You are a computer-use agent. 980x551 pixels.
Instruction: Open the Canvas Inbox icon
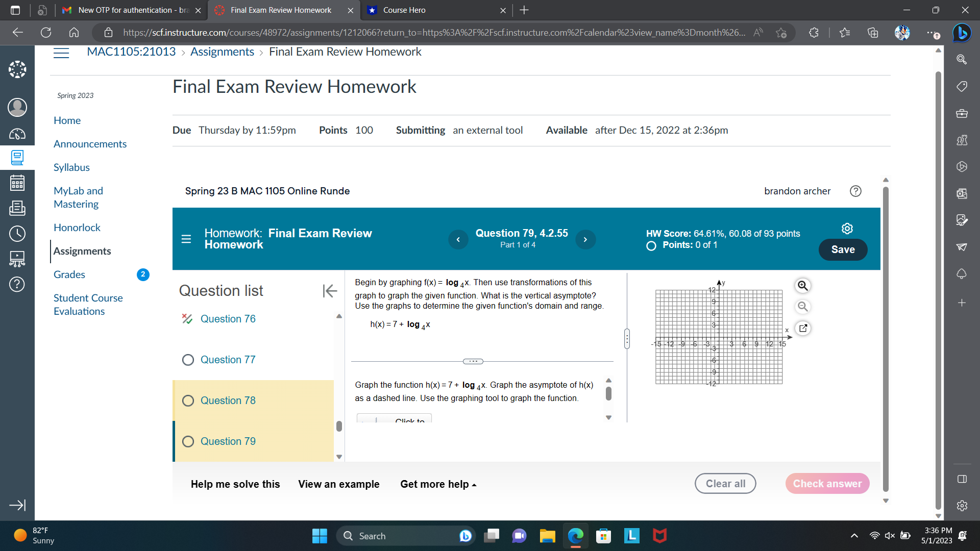click(17, 208)
